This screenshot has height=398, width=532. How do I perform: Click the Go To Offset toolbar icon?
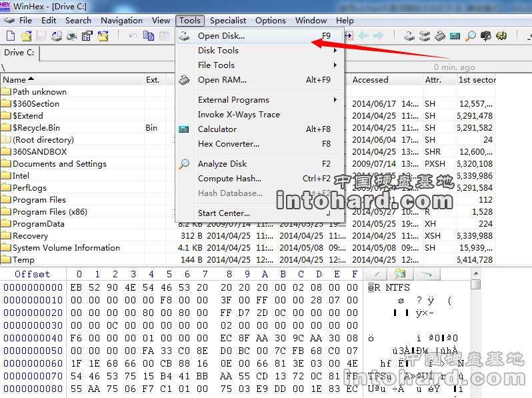click(349, 35)
